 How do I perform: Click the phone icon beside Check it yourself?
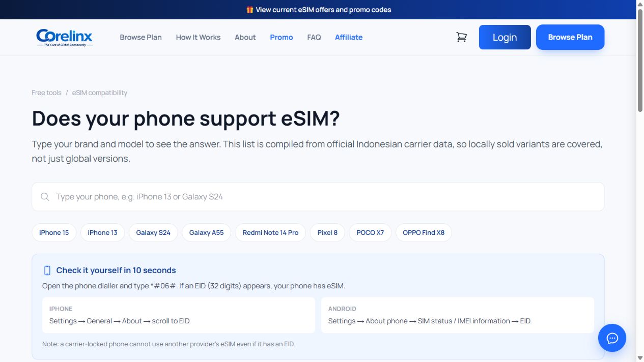[47, 270]
